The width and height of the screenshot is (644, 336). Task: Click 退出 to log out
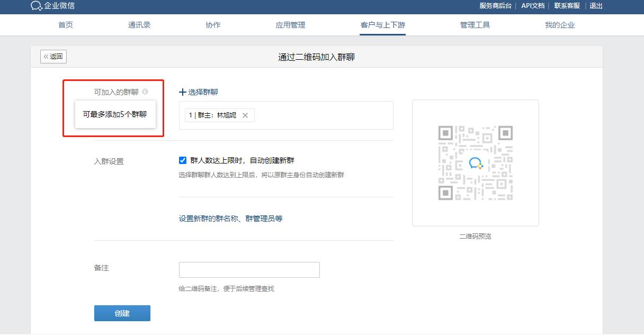(596, 6)
